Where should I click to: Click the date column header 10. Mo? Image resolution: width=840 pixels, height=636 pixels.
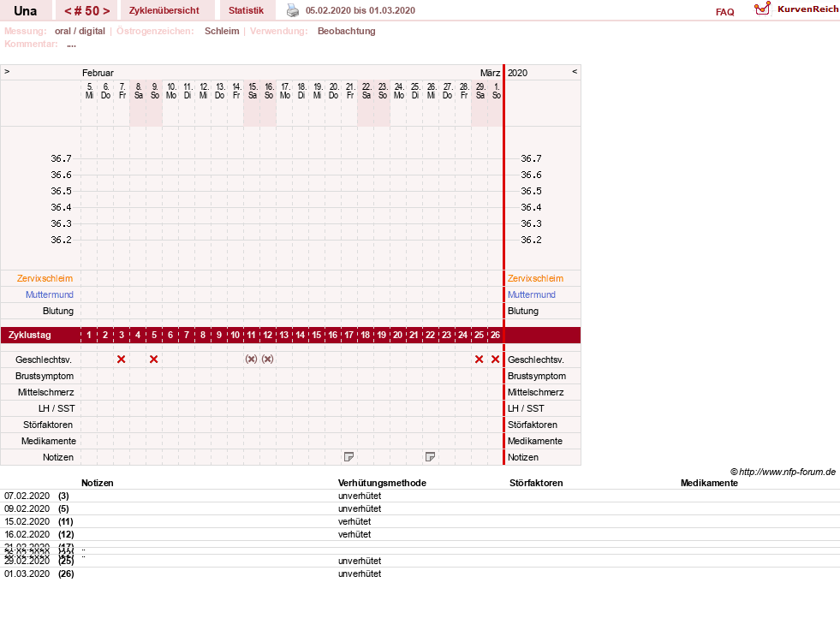pyautogui.click(x=171, y=91)
